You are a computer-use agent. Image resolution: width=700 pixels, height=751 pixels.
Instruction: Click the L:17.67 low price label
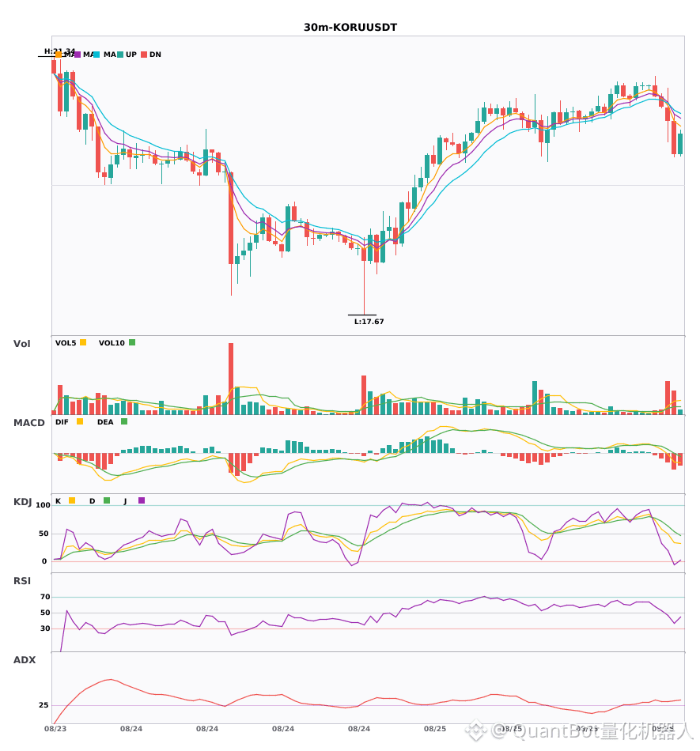pyautogui.click(x=369, y=322)
